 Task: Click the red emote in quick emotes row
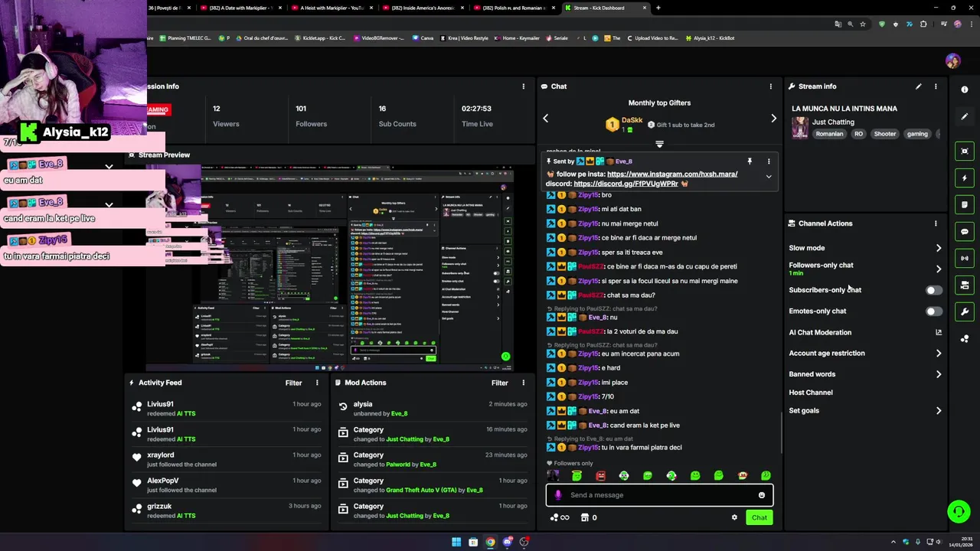click(x=600, y=476)
